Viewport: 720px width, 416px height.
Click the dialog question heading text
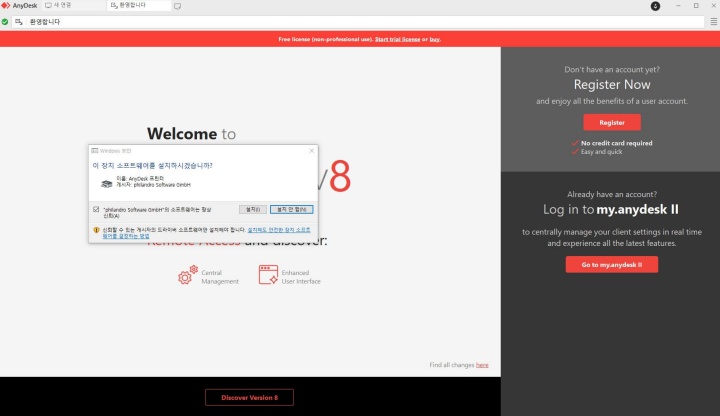click(152, 165)
